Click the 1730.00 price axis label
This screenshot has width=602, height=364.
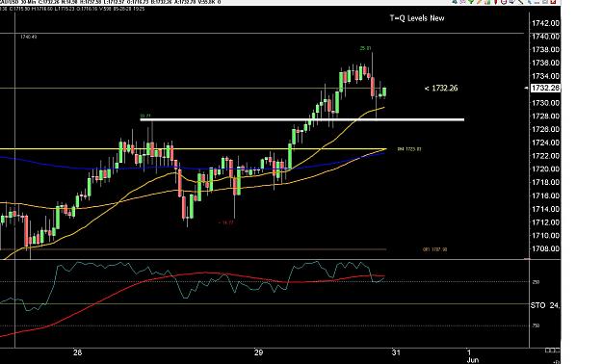click(545, 103)
